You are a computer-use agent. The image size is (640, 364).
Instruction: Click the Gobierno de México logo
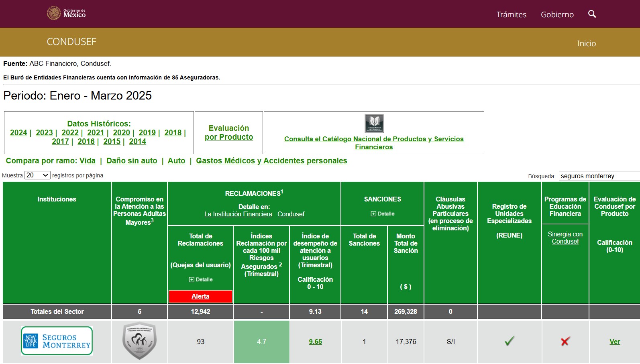pos(66,13)
